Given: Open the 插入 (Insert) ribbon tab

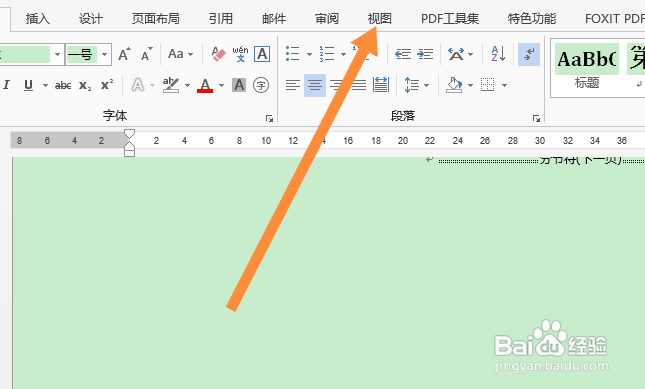Looking at the screenshot, I should coord(37,19).
